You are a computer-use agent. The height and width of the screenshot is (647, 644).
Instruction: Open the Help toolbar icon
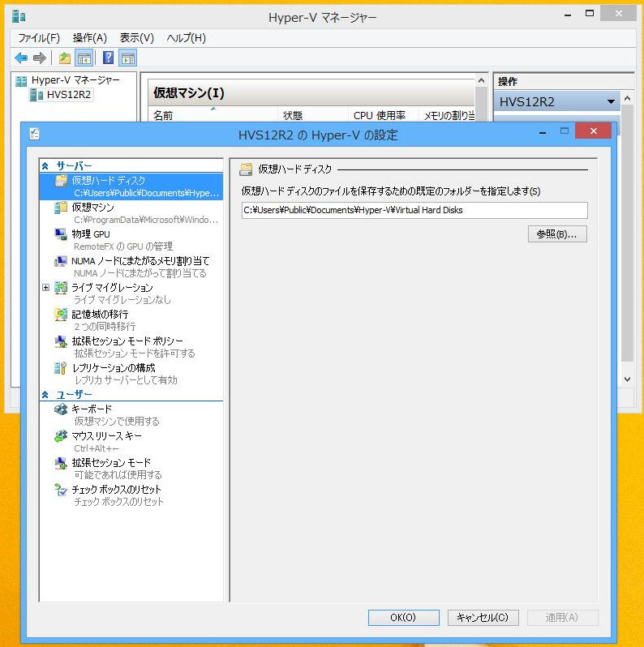(x=108, y=58)
